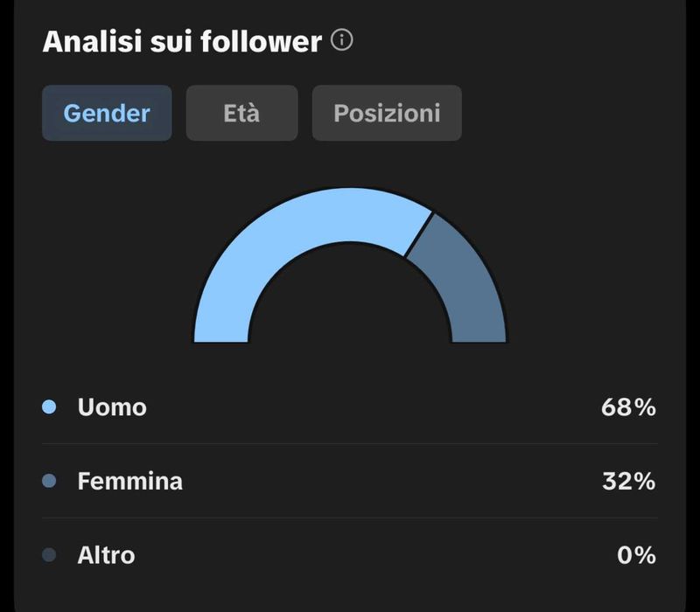Click the darker Femmina chart segment

coord(462,278)
